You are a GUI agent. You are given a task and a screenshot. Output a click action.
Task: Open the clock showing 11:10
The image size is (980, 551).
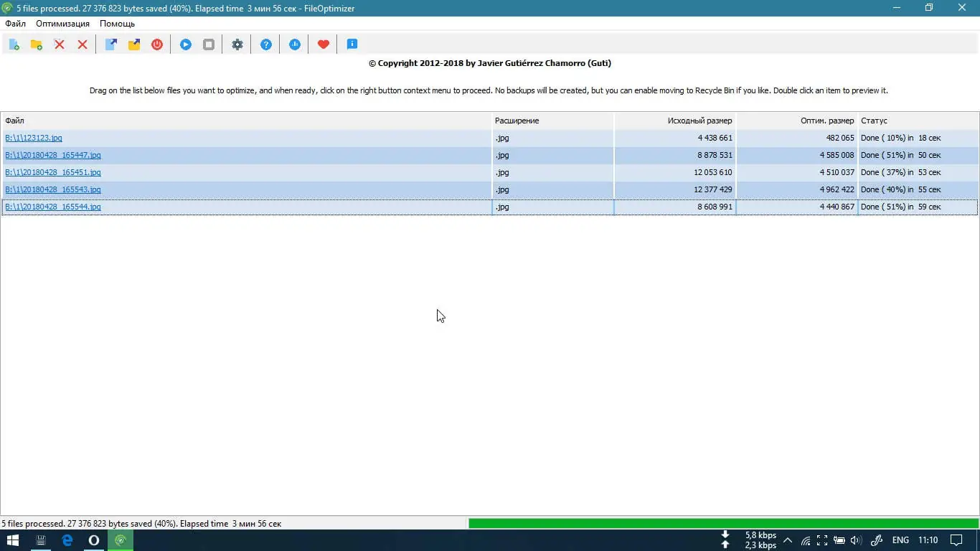[x=928, y=540]
